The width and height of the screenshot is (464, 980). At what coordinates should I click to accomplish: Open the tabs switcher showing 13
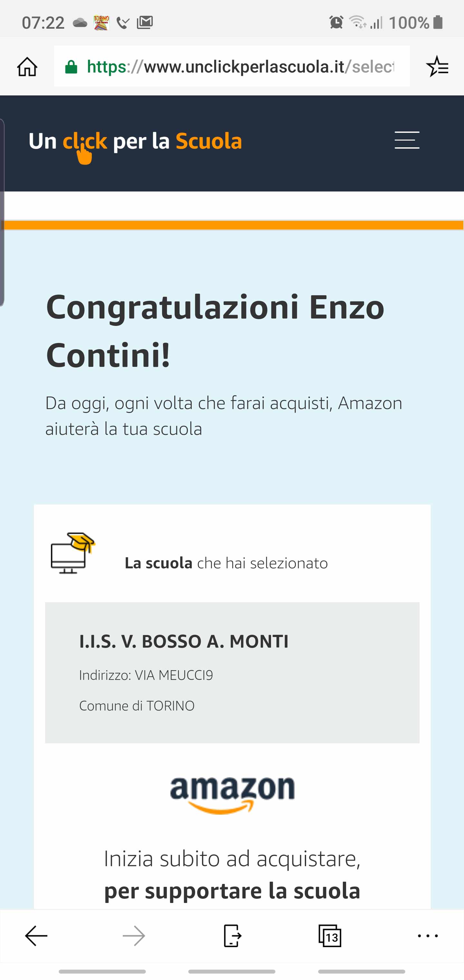click(x=330, y=936)
